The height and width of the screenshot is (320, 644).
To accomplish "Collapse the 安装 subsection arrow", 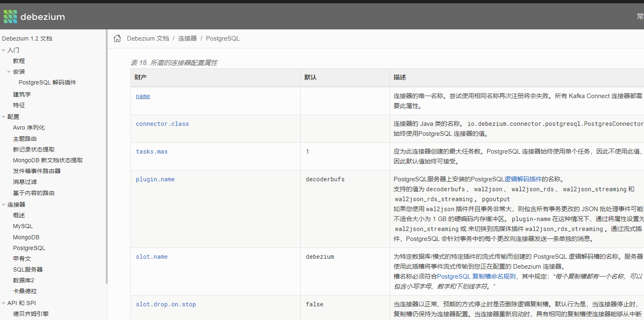I will [x=9, y=72].
